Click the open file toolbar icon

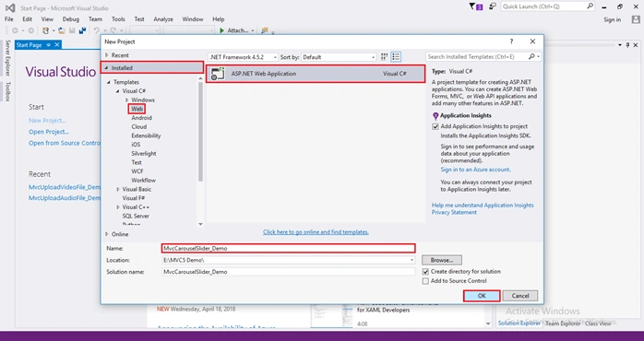(62, 30)
